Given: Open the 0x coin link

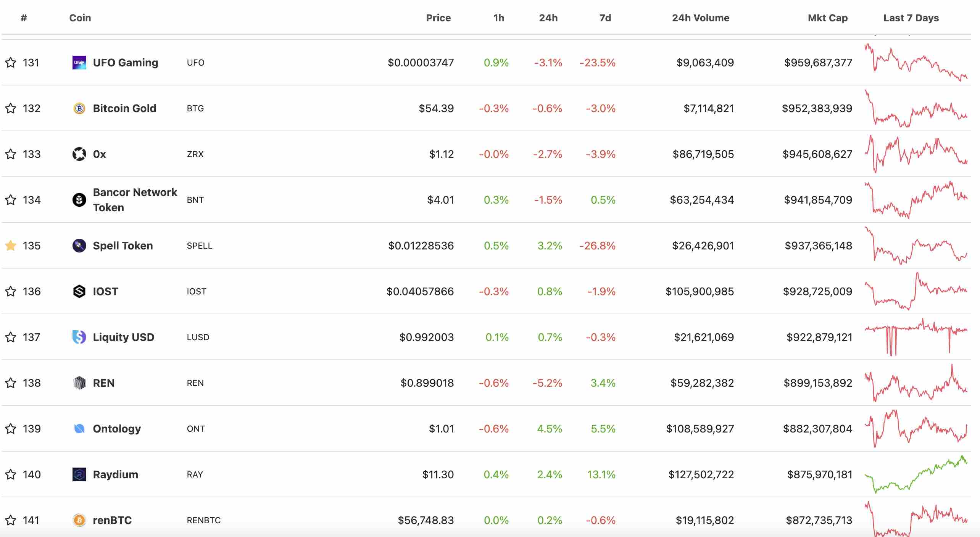Looking at the screenshot, I should click(x=100, y=154).
